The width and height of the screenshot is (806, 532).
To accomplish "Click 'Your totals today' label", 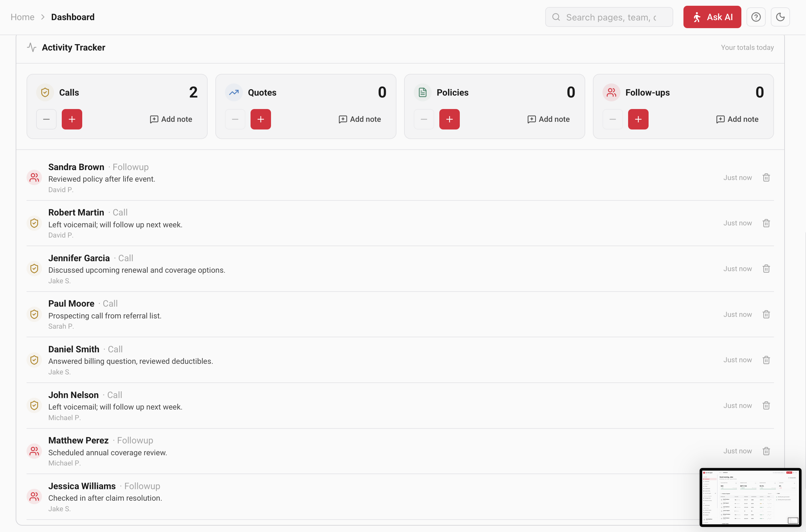I will click(x=747, y=48).
